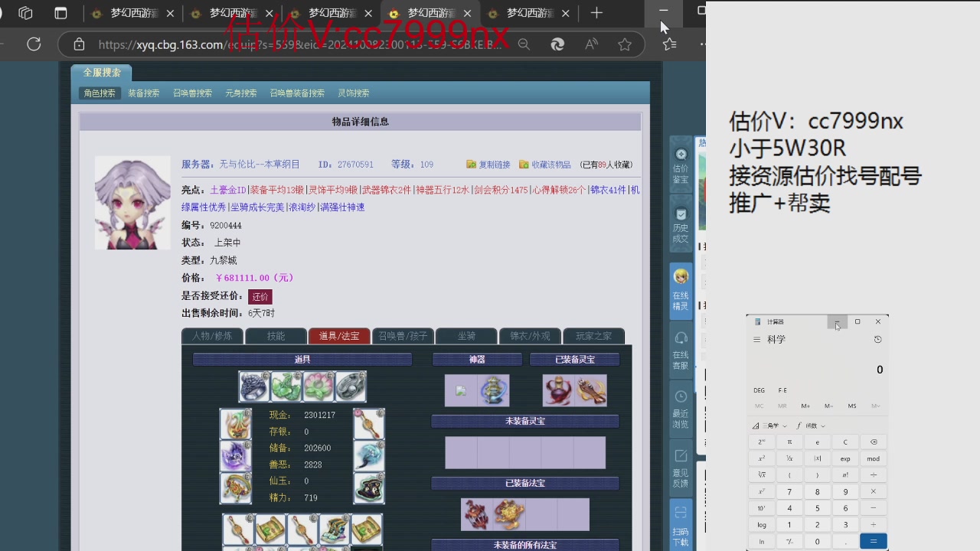The height and width of the screenshot is (551, 980).
Task: Click the pagoda artifact icon under 神器
Action: click(493, 390)
